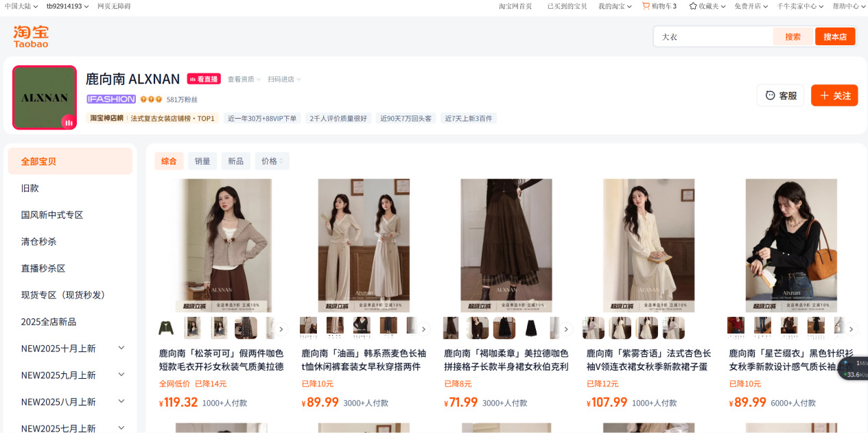The image size is (868, 433).
Task: Select red top variant under 星芒缀衣
Action: [736, 328]
